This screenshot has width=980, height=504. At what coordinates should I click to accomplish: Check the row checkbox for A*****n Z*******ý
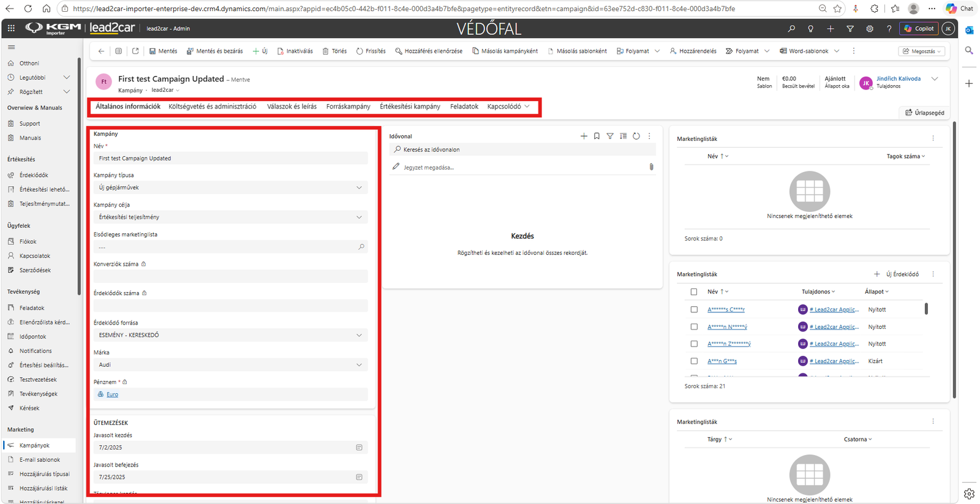click(x=694, y=344)
